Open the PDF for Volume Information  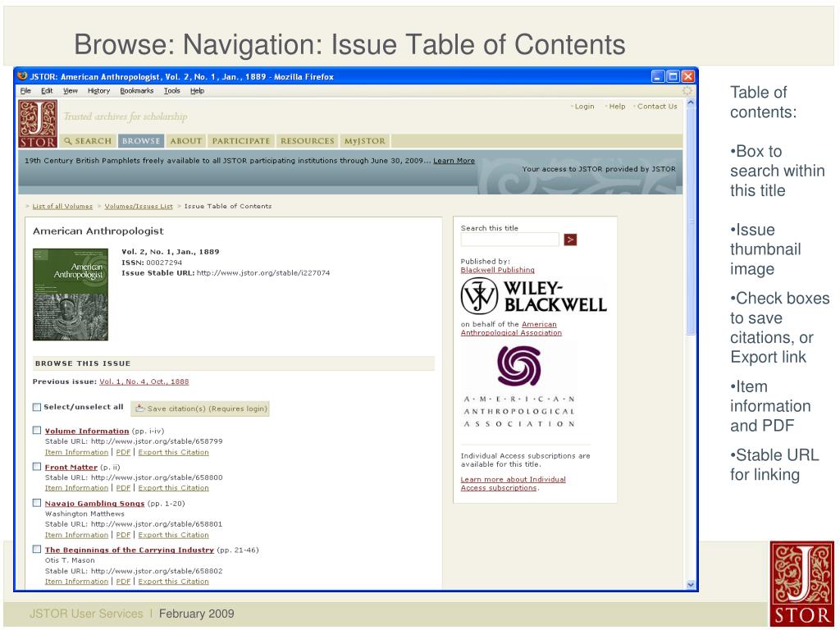[123, 452]
